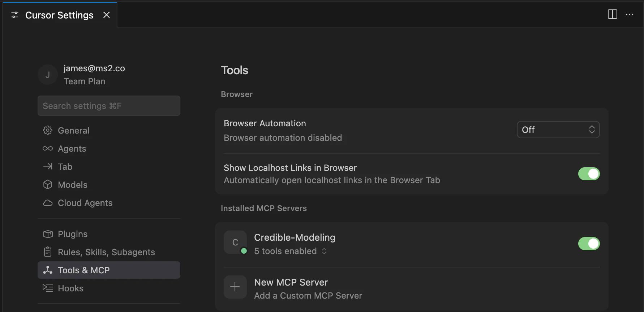Click the Installed MCP Servers heading
Screen dimensions: 644x312
264,208
